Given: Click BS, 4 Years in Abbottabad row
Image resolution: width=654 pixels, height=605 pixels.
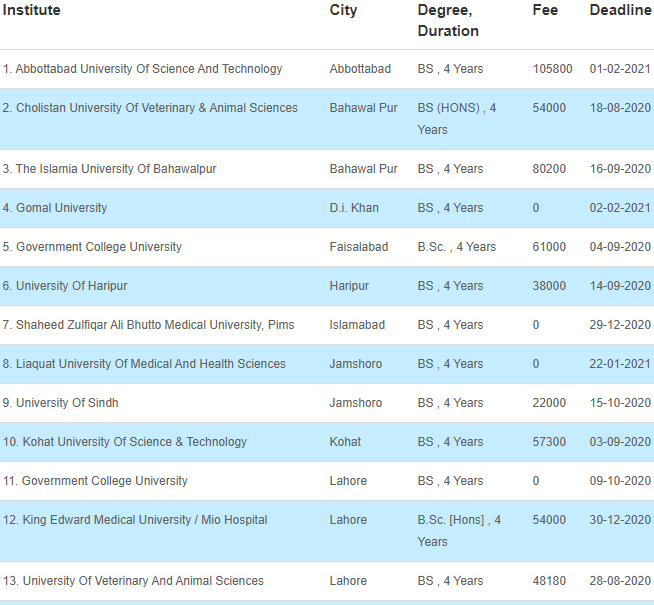Looking at the screenshot, I should tap(450, 69).
